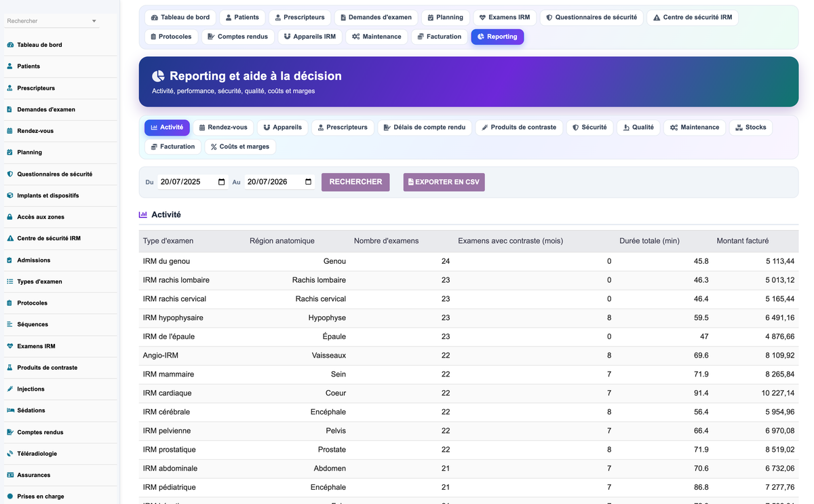
Task: Click the Patients icon in sidebar
Action: 10,66
